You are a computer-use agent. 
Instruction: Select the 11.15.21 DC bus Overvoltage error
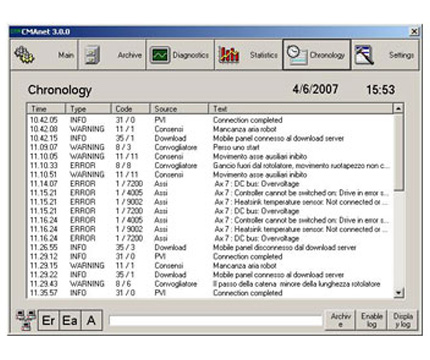coord(210,211)
